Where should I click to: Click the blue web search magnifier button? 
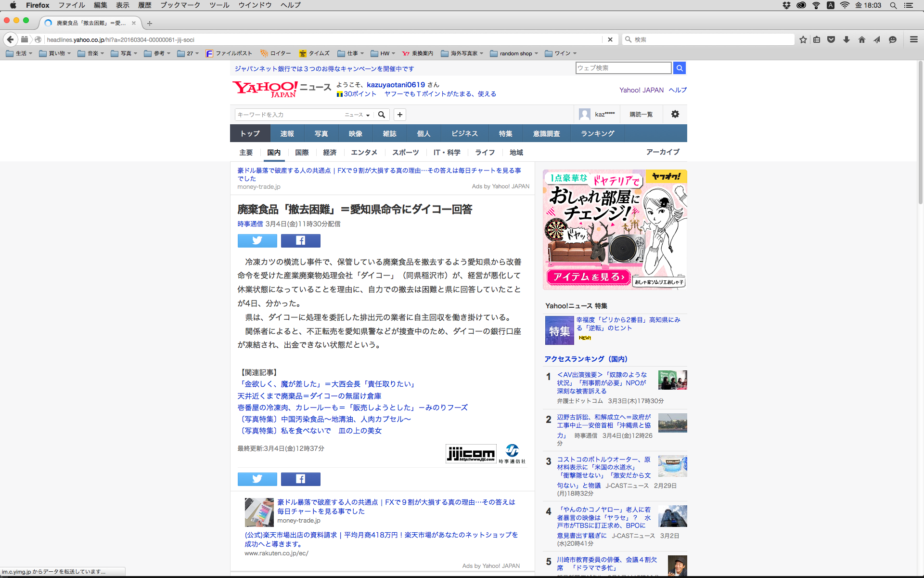coord(679,68)
